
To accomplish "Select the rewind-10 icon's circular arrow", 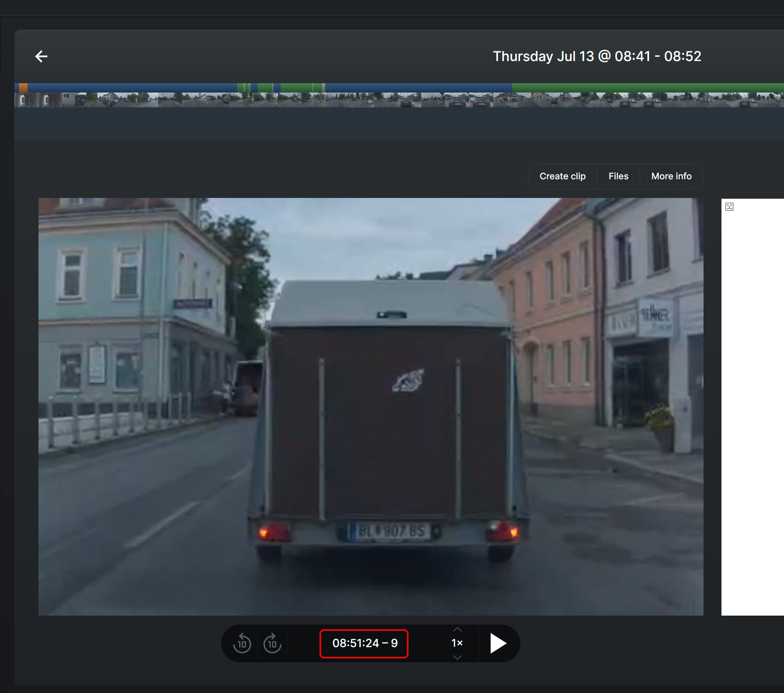I will click(242, 643).
